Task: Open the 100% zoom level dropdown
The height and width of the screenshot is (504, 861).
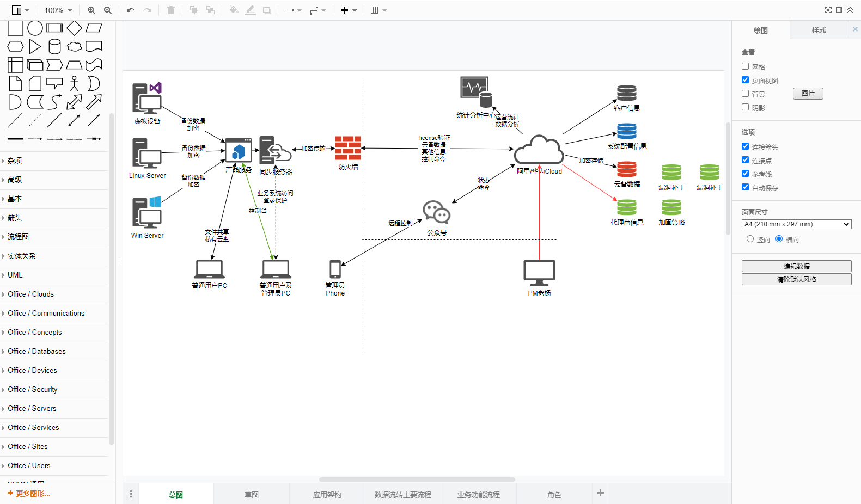Action: tap(58, 10)
